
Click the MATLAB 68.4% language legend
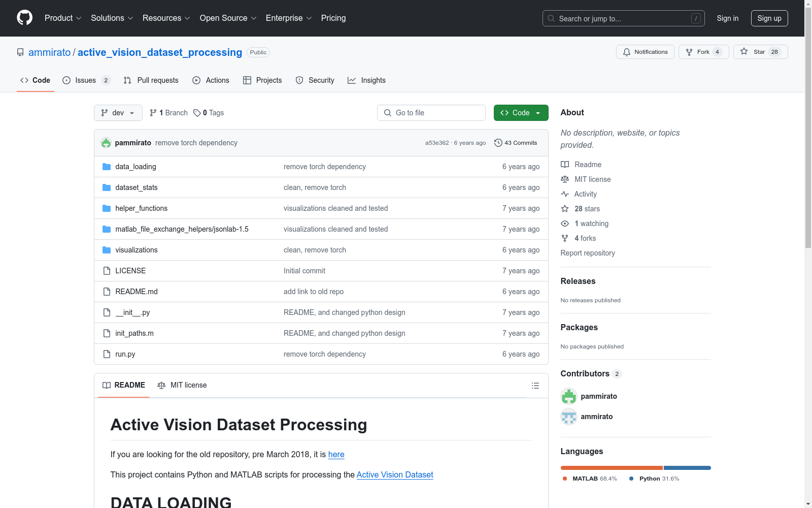coord(590,479)
